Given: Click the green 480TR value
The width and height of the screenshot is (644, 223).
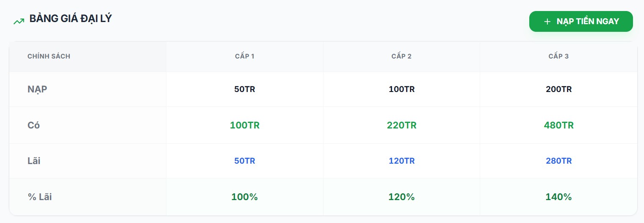Looking at the screenshot, I should [558, 125].
